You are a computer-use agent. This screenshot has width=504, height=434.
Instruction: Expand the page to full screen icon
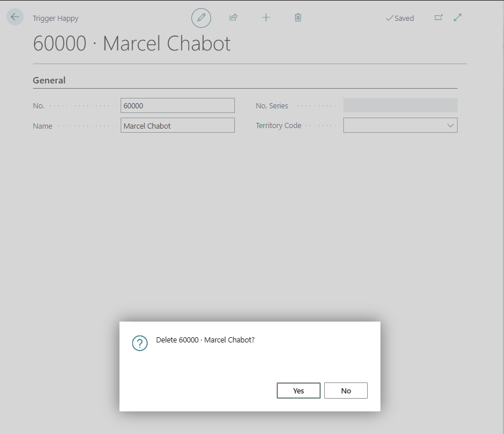pos(457,18)
